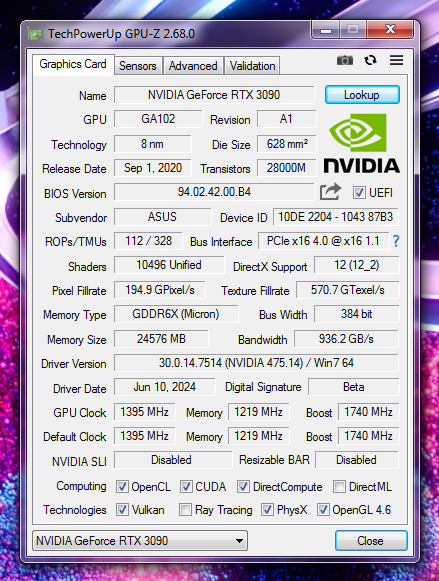Click the Device ID field 10DE 2204
Screen dimensions: 439x581
(x=336, y=217)
